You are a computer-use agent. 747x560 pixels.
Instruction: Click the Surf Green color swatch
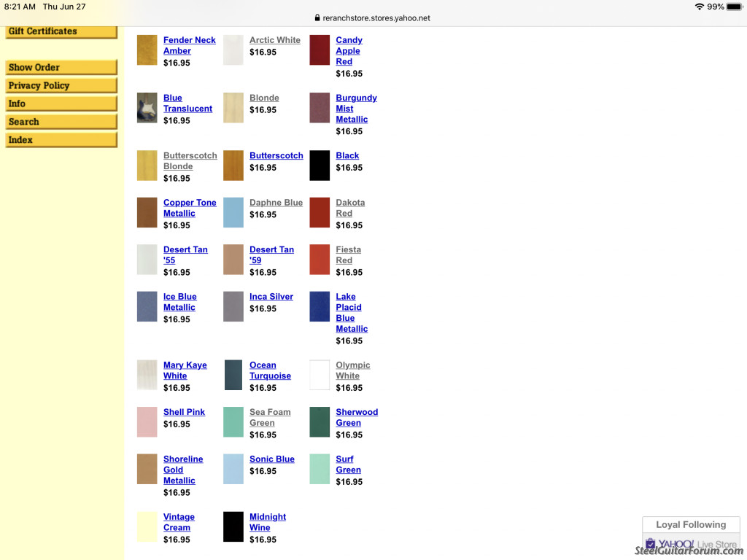pos(320,469)
